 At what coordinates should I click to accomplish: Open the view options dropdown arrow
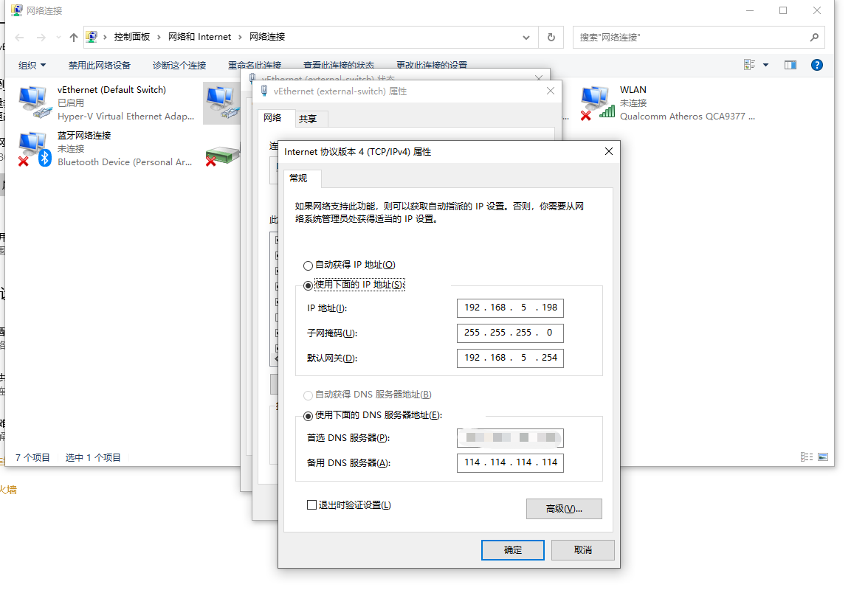coord(765,65)
